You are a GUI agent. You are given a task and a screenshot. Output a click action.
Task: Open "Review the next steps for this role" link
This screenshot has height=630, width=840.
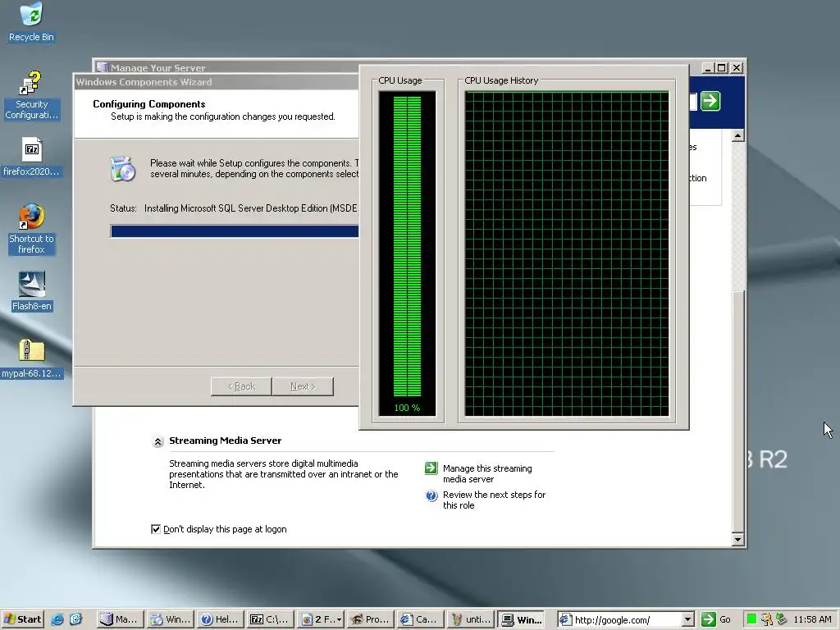tap(494, 500)
